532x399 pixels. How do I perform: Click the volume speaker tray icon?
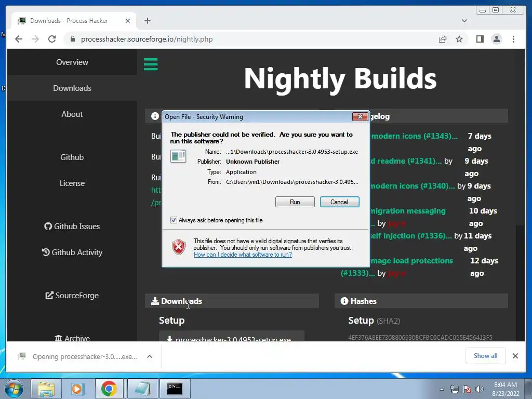click(479, 389)
